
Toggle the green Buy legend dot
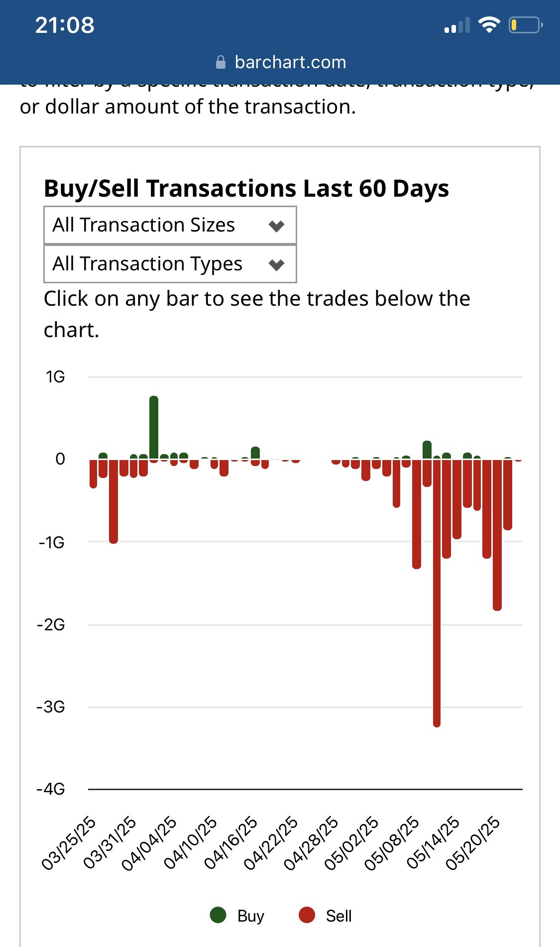218,915
